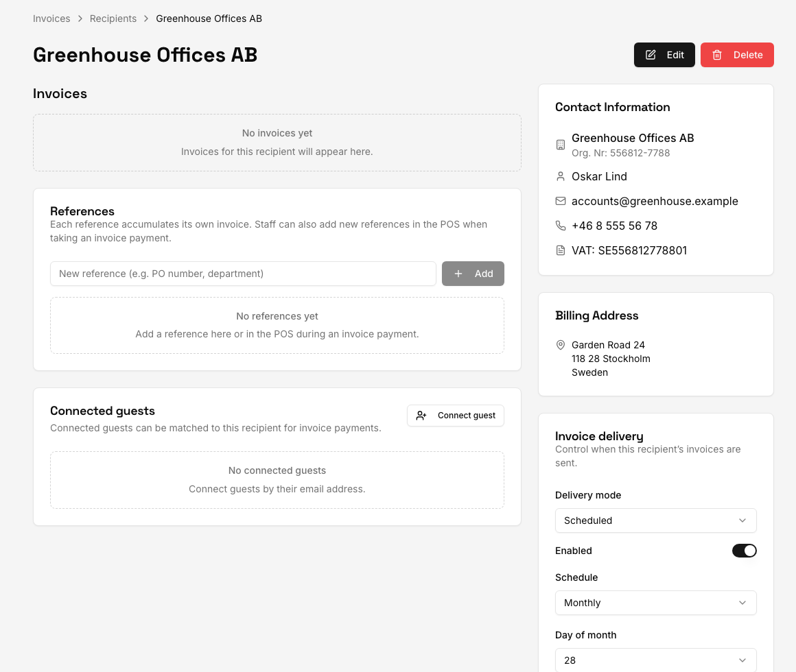The height and width of the screenshot is (672, 796).
Task: Click the Billing Address heading
Action: point(596,315)
